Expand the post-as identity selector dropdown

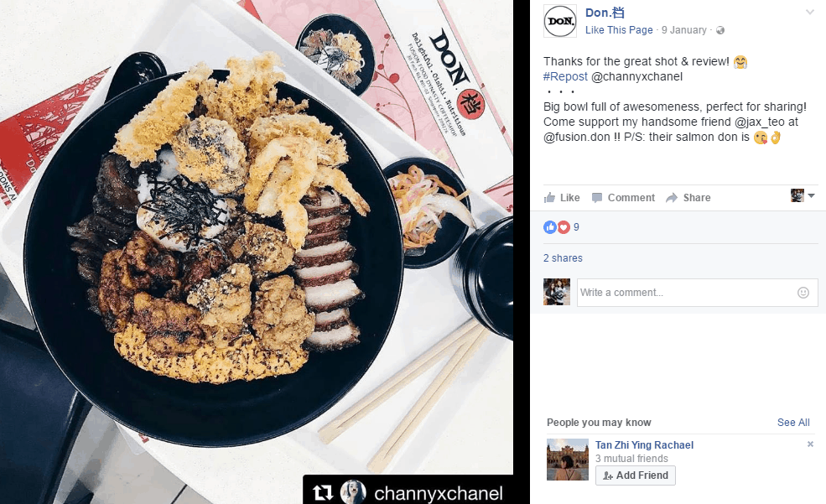803,195
